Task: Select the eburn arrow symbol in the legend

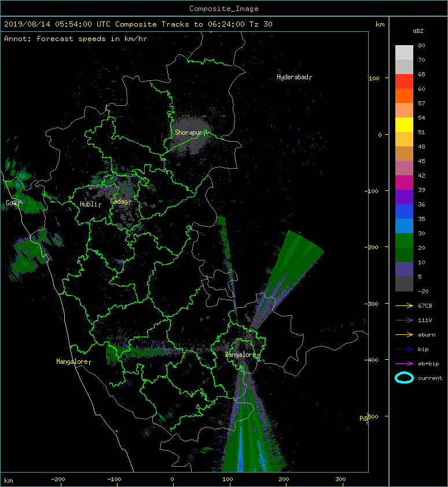Action: [404, 335]
